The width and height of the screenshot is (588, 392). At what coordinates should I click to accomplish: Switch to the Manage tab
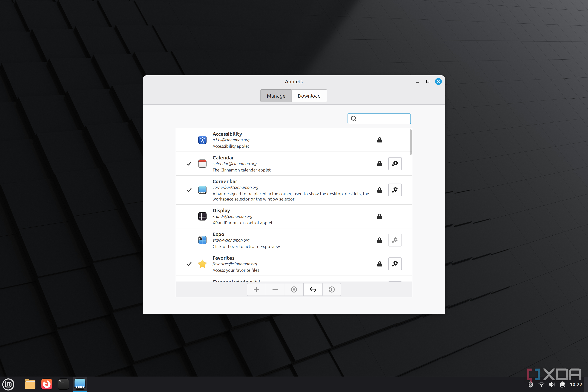click(x=276, y=96)
